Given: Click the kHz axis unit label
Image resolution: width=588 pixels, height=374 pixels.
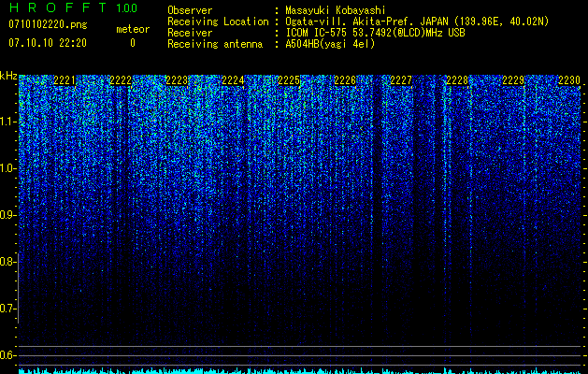Looking at the screenshot, I should 8,76.
